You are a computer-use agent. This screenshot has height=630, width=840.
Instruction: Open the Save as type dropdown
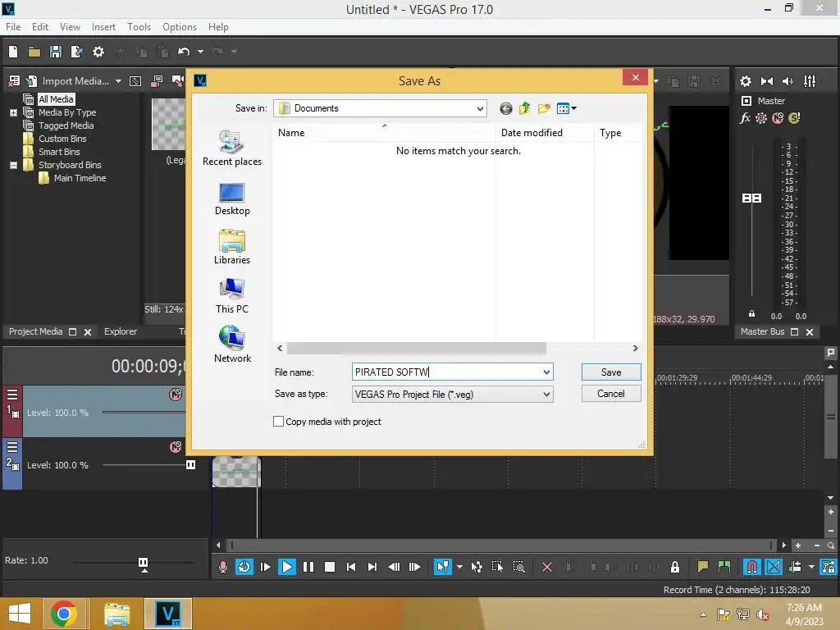(x=546, y=395)
